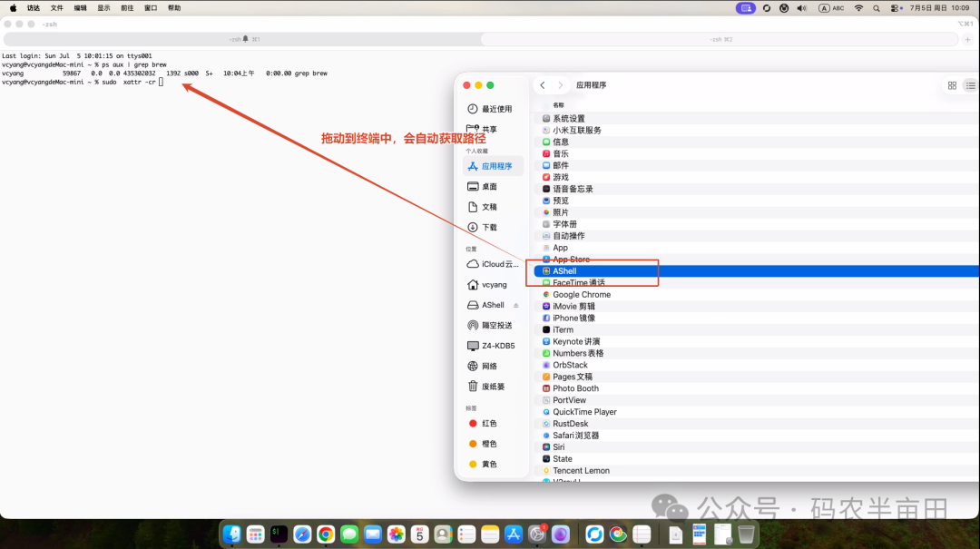Click the screen sharing indicator in menu bar
The height and width of the screenshot is (549, 980).
click(x=746, y=8)
